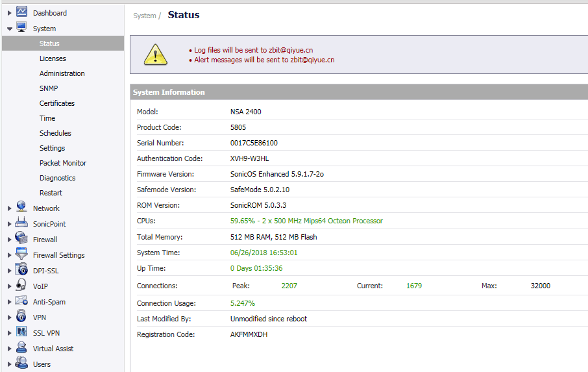This screenshot has width=588, height=372.
Task: Collapse the System section arrow
Action: 9,29
